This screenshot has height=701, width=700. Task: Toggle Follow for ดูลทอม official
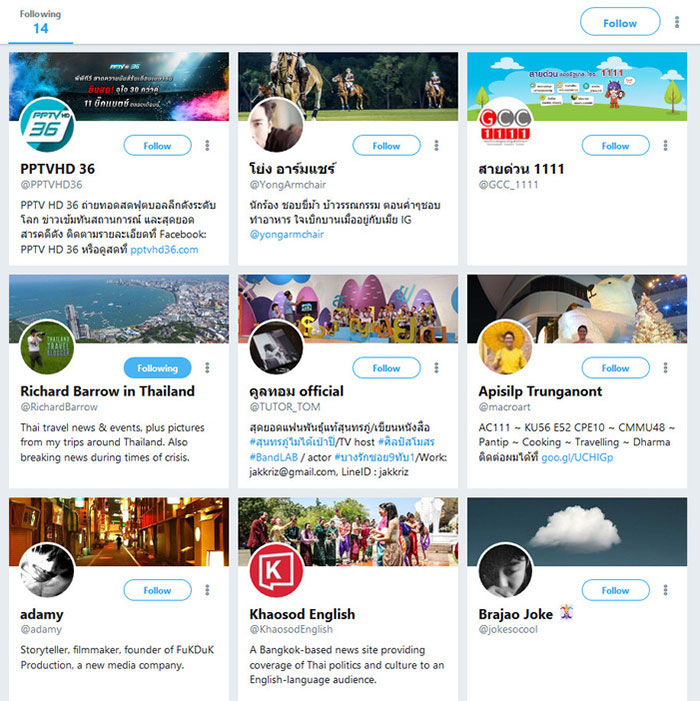pyautogui.click(x=386, y=368)
